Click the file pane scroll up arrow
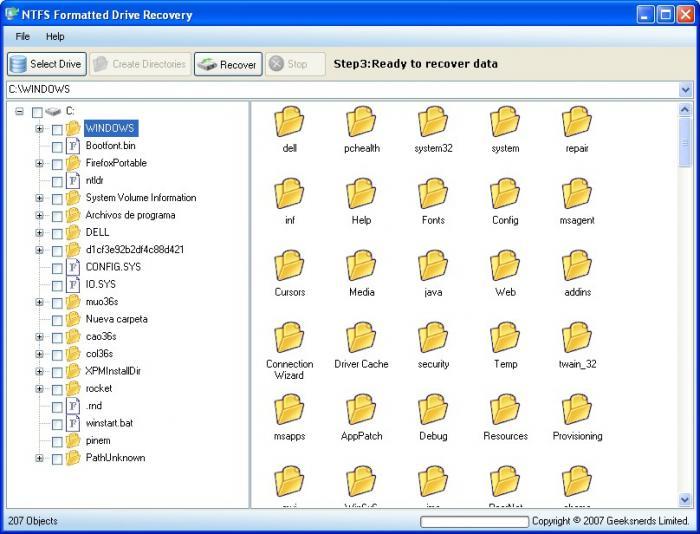The image size is (700, 534). pyautogui.click(x=685, y=109)
